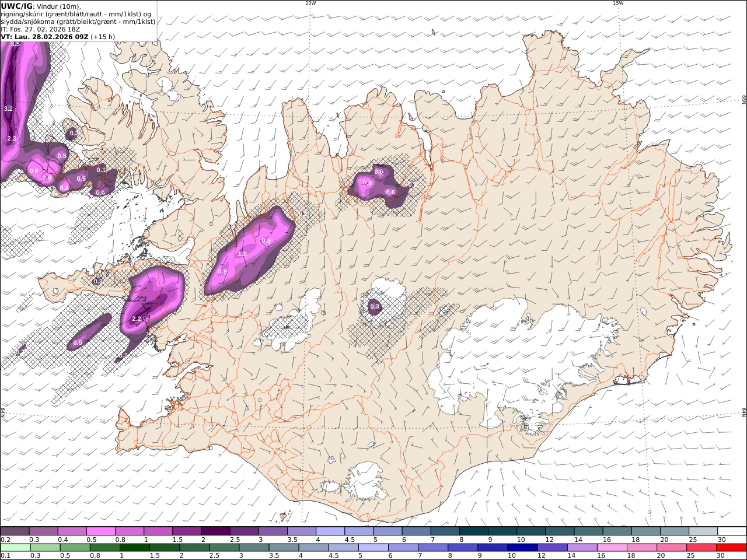Pick the dark green rain swatch for 1–1.5 mm

pos(135,548)
